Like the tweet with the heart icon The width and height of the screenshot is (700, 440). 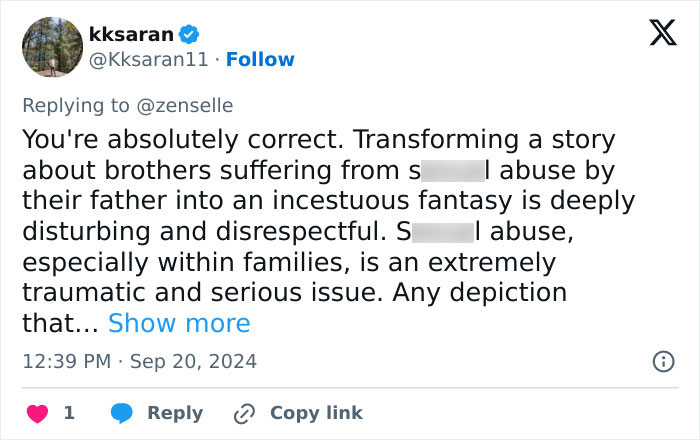coord(35,412)
